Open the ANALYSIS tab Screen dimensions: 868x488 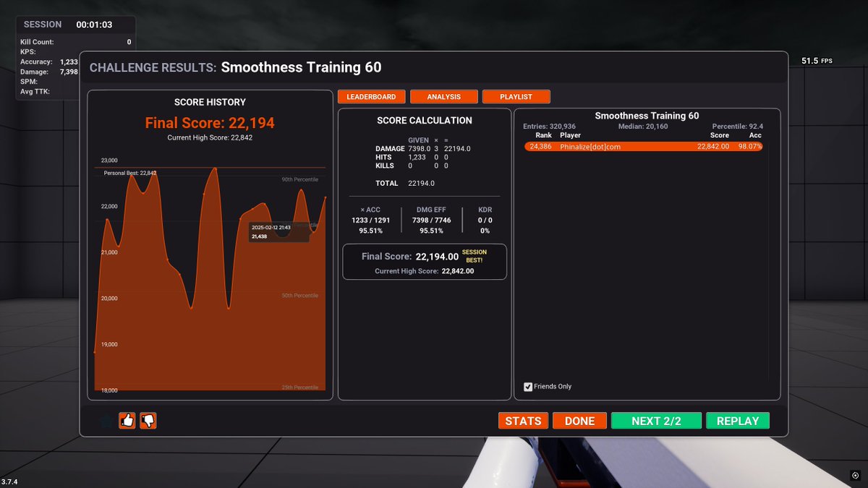coord(444,97)
